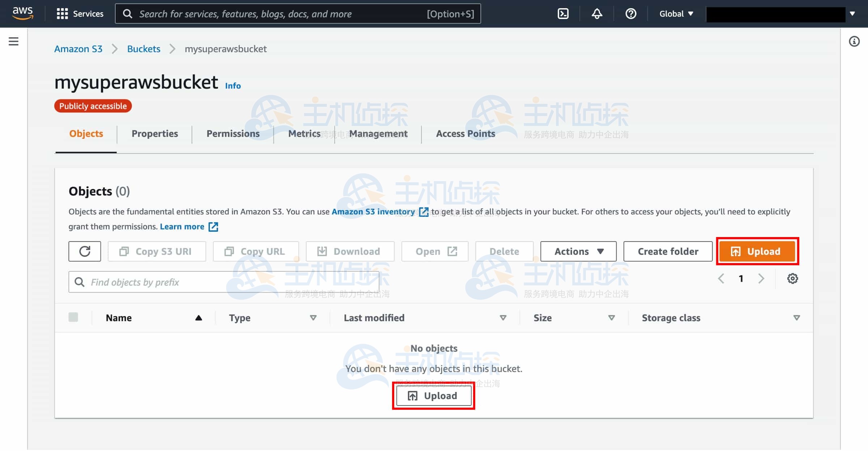
Task: Open table preferences gear icon
Action: pyautogui.click(x=792, y=279)
